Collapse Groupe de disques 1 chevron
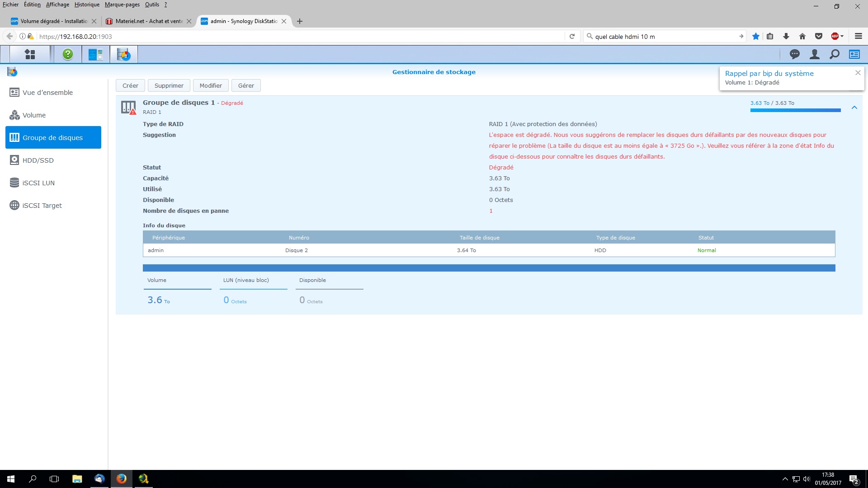This screenshot has height=488, width=868. [x=854, y=108]
